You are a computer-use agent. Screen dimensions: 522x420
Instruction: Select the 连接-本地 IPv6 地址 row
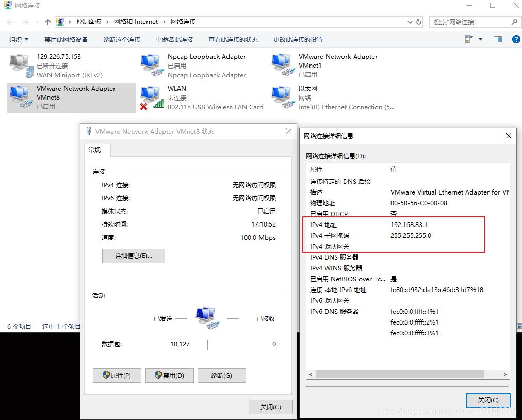[408, 290]
